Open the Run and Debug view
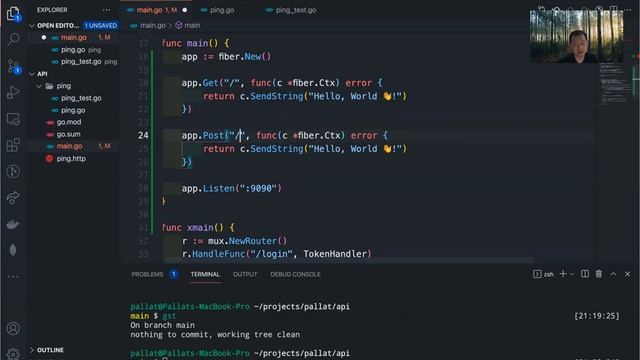Screen dimensions: 640x360 tap(13, 93)
